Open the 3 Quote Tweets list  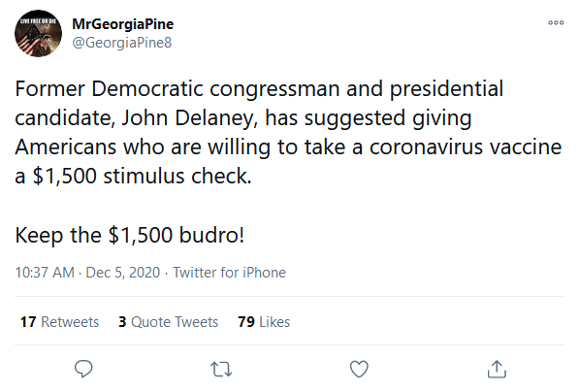click(169, 322)
